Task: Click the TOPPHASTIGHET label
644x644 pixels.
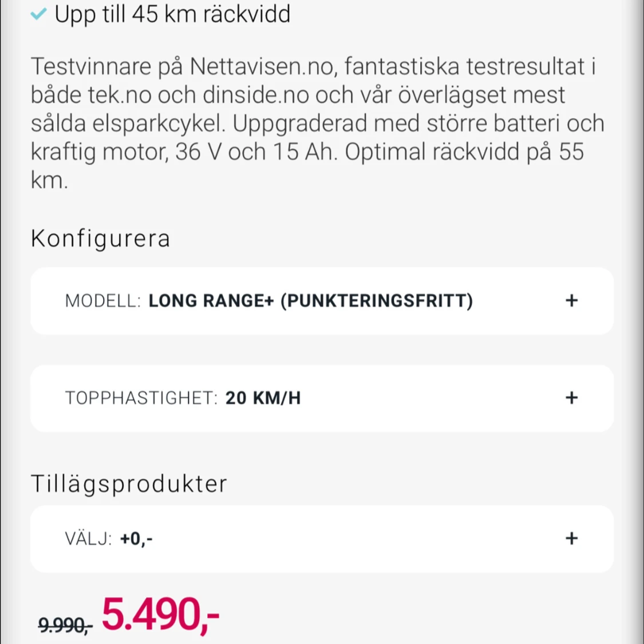Action: [x=141, y=398]
